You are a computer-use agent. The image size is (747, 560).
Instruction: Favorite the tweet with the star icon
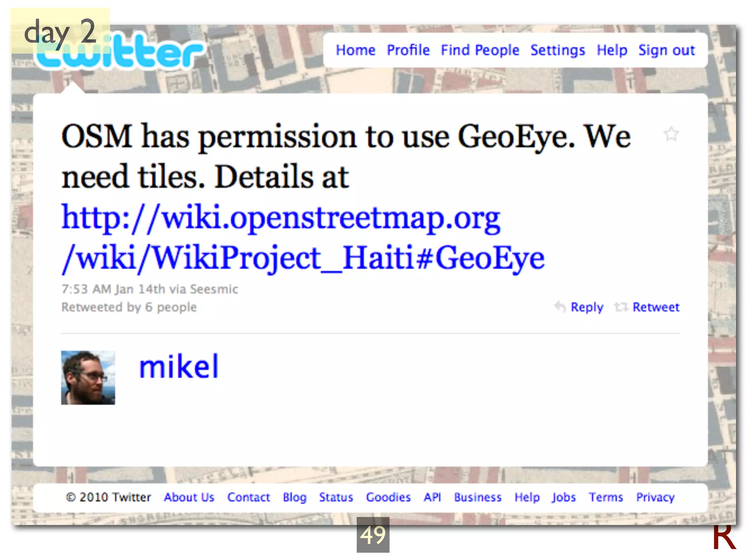click(671, 134)
